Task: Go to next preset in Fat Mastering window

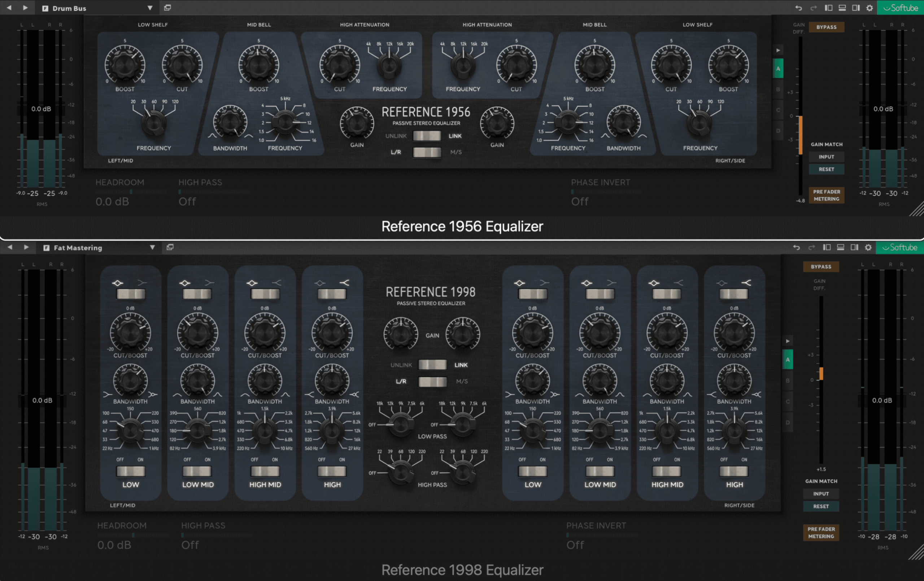Action: click(26, 247)
